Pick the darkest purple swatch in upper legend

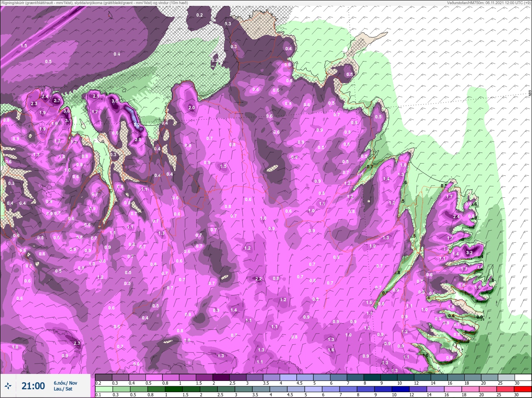(x=222, y=377)
